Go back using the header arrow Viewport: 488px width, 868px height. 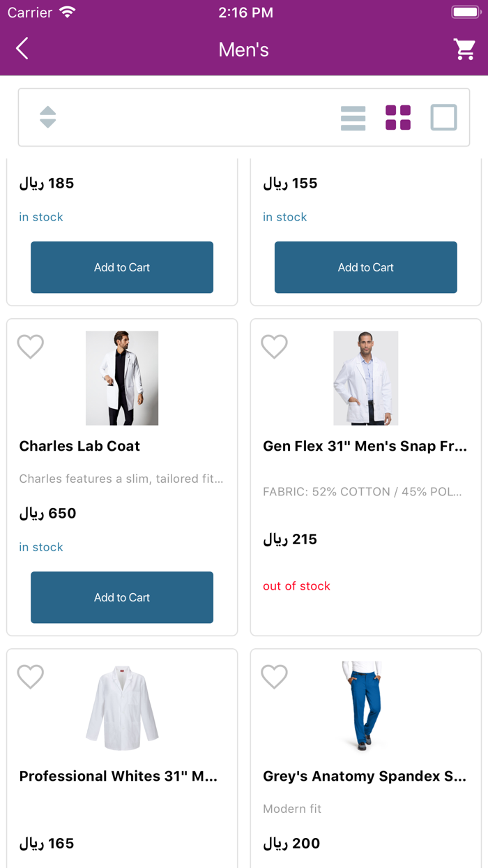22,49
